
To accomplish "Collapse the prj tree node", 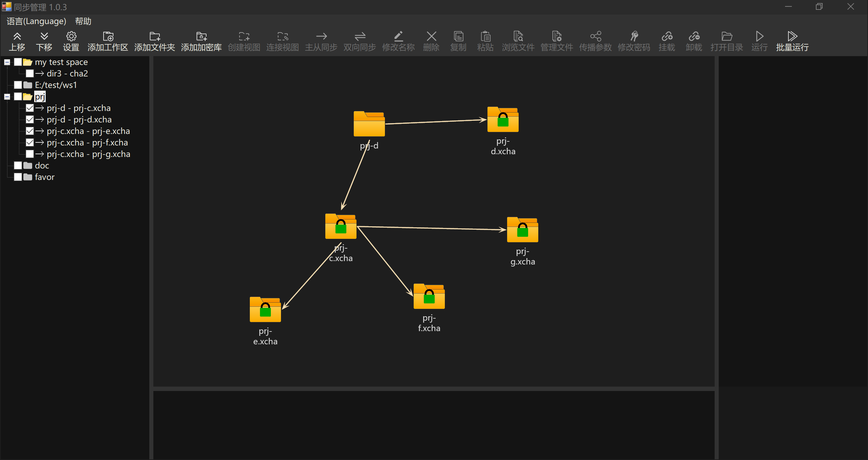I will coord(7,97).
